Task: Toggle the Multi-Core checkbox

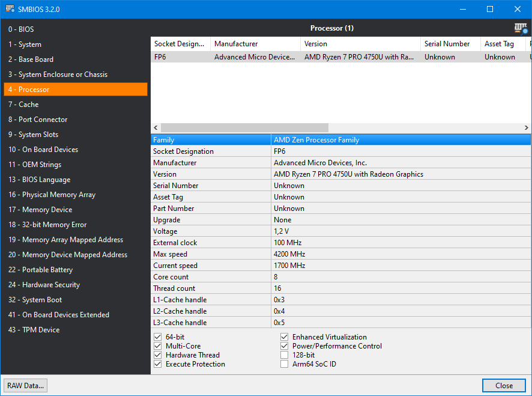Action: [158, 346]
